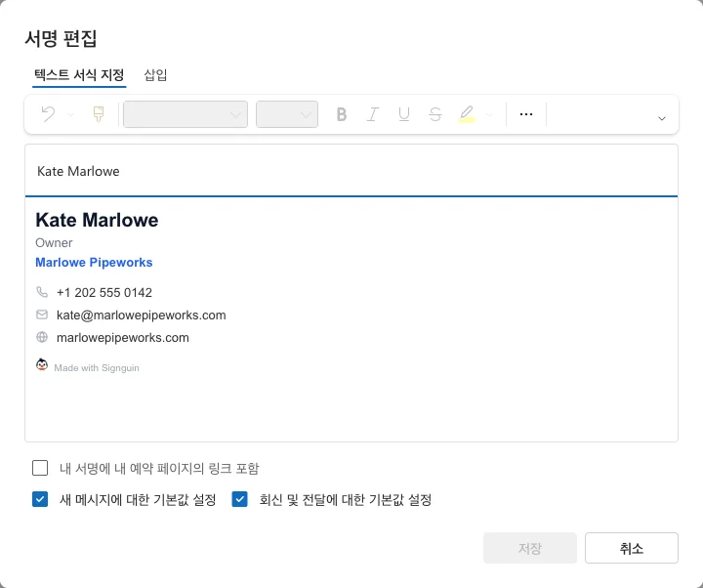Viewport: 703px width, 588px height.
Task: Click the Made with Signguin text
Action: tap(97, 368)
